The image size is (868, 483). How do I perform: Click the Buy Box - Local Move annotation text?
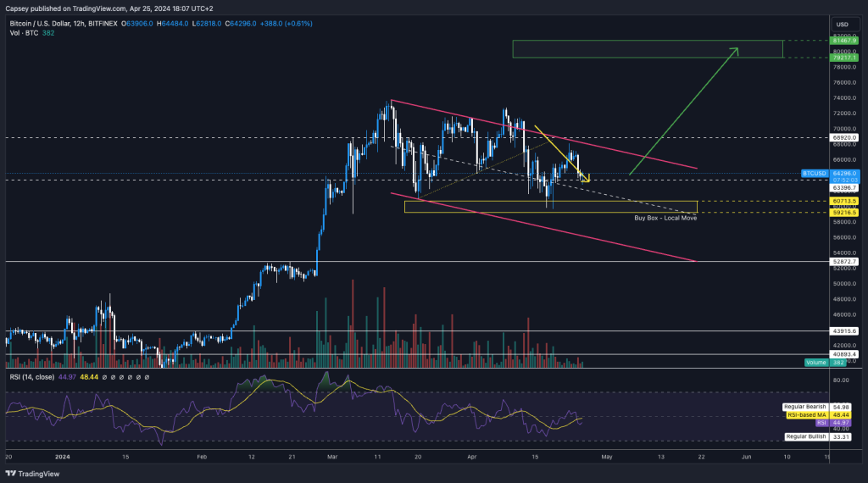[665, 218]
